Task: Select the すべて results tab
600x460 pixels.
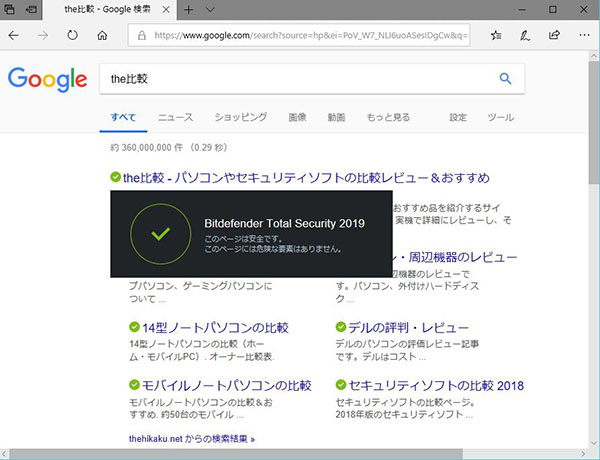Action: 123,117
